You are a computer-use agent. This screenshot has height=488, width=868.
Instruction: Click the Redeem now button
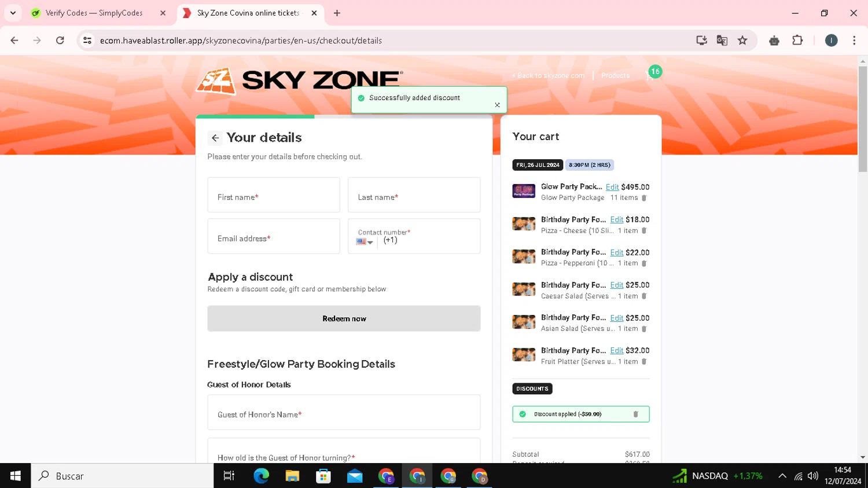pyautogui.click(x=344, y=318)
